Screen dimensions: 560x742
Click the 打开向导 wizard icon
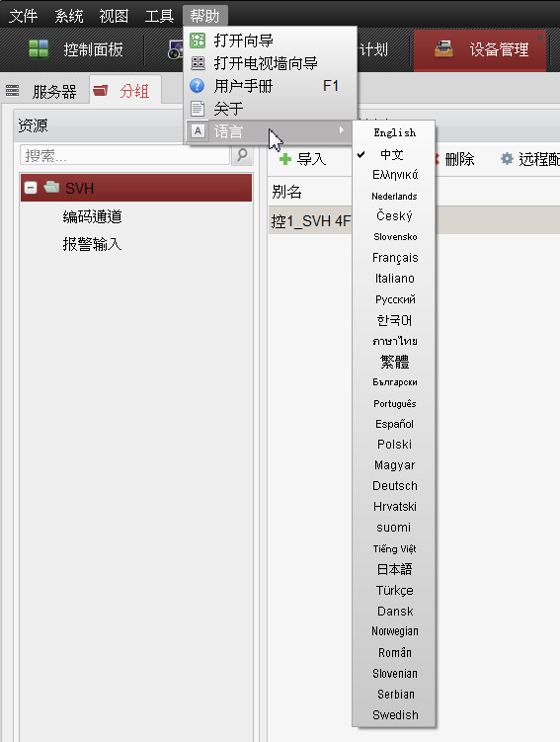[198, 41]
